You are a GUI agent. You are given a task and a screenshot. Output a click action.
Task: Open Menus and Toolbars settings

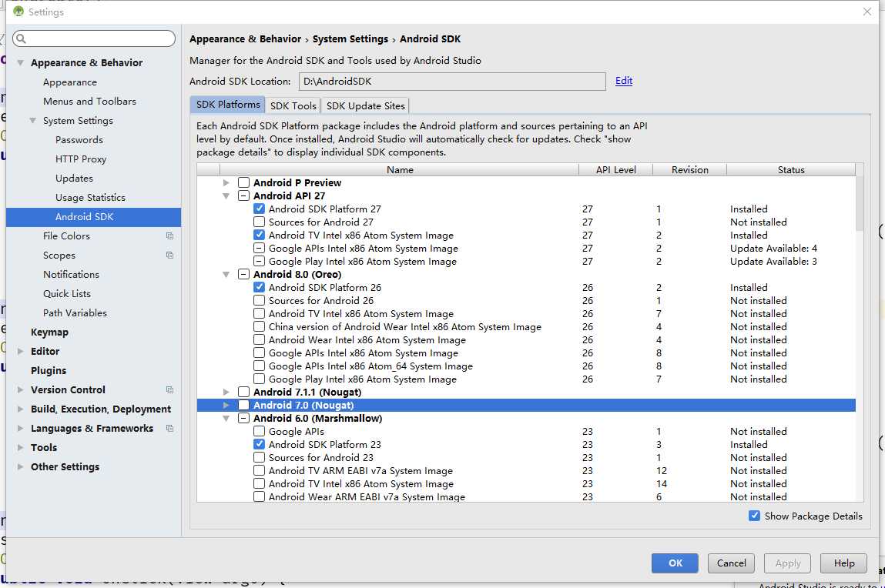(90, 101)
